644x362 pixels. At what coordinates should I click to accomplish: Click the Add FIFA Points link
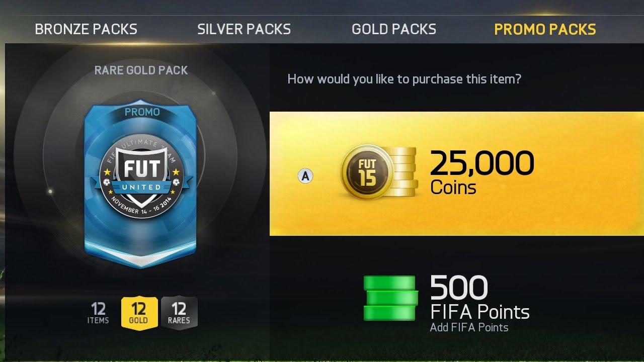469,328
